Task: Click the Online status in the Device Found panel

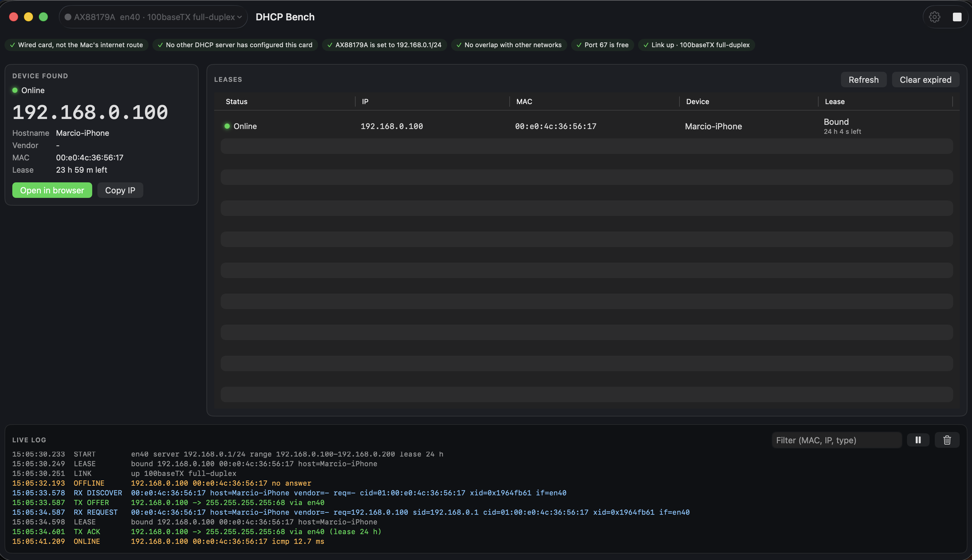Action: tap(28, 90)
